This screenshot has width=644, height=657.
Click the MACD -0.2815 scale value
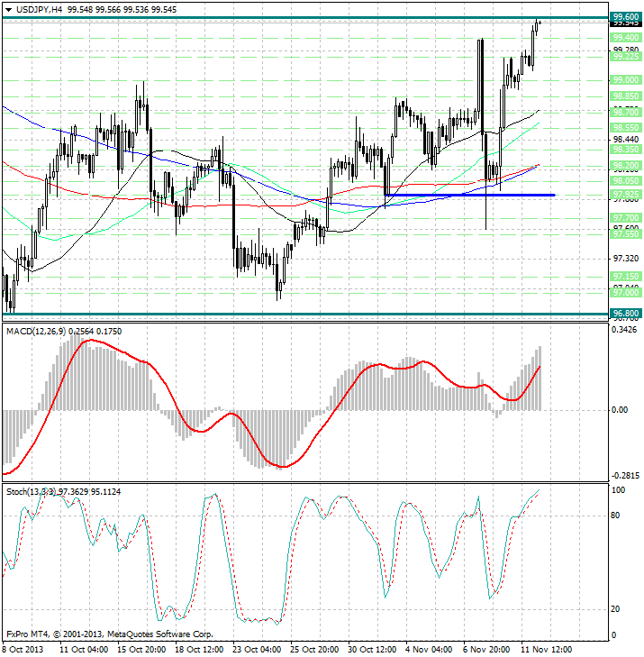[x=625, y=476]
